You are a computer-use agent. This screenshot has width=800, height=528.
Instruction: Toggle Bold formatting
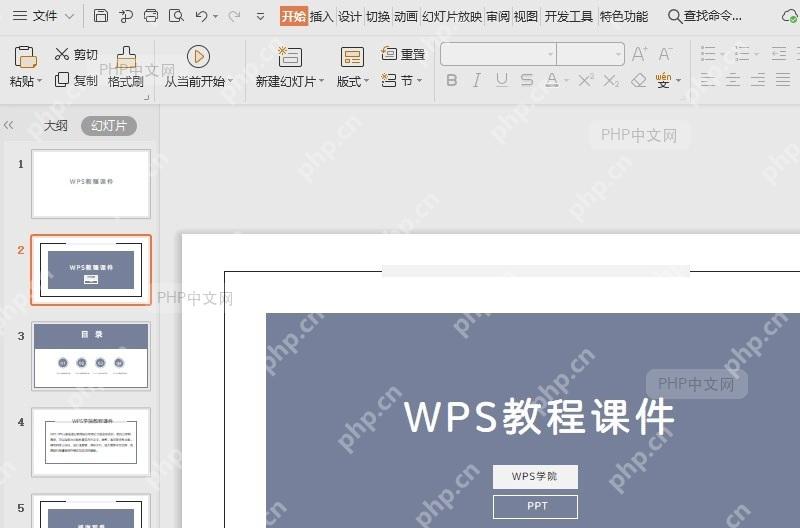[452, 80]
